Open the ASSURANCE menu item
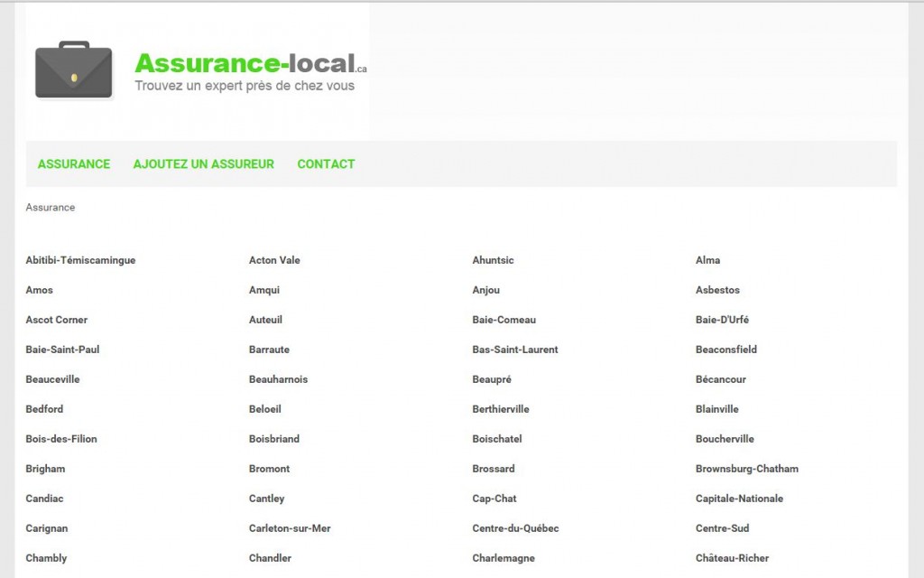 73,163
